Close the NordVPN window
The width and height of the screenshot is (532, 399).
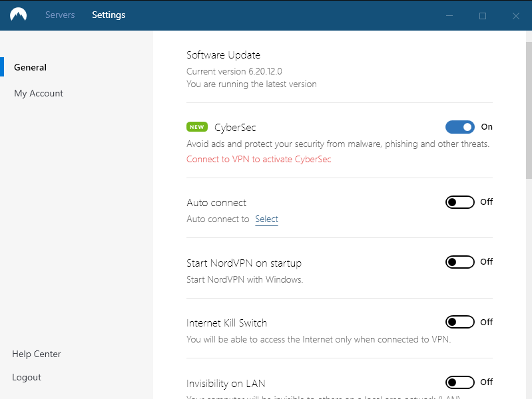(516, 15)
